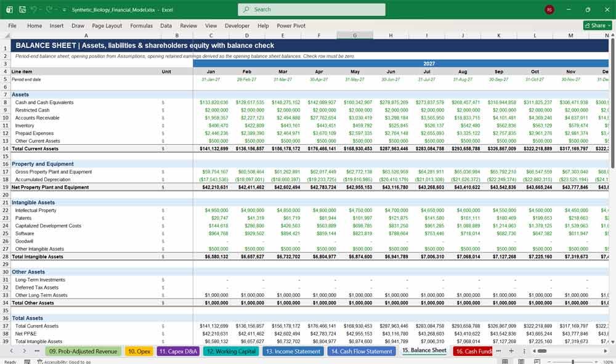616x364 pixels.
Task: Switch to Page Break Preview icon
Action: 537,362
